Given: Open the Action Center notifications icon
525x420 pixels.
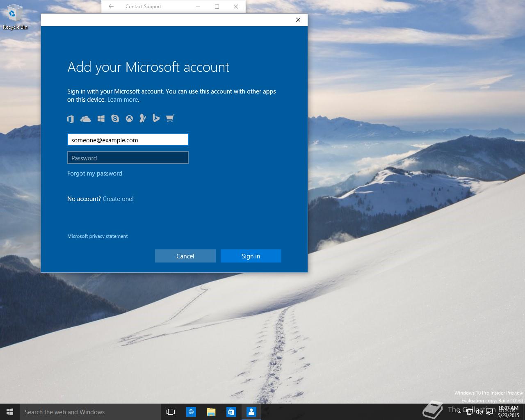Looking at the screenshot, I should (489, 412).
